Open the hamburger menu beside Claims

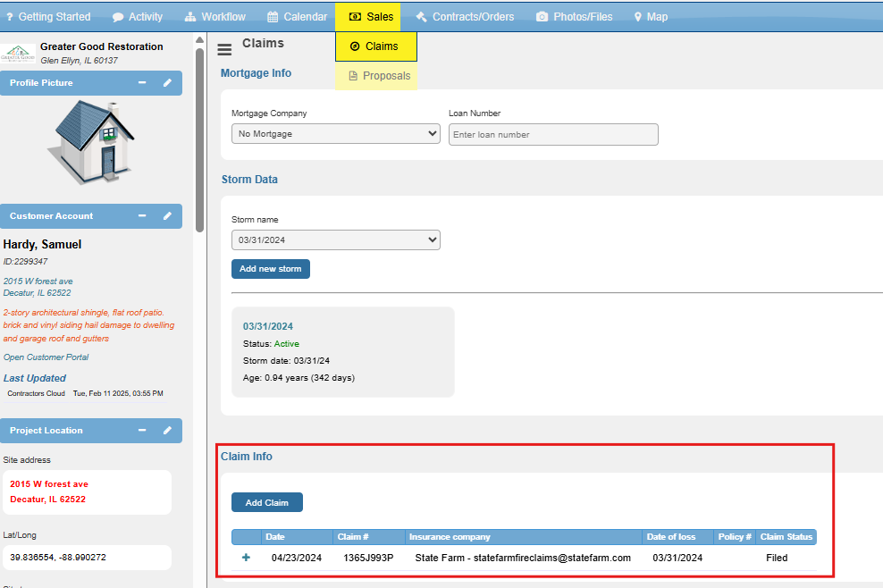click(224, 49)
